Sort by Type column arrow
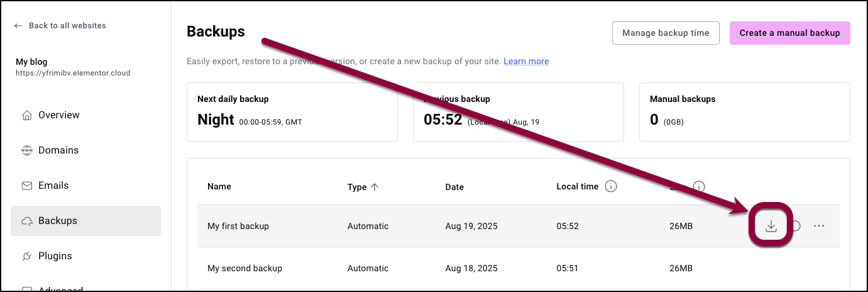 375,187
